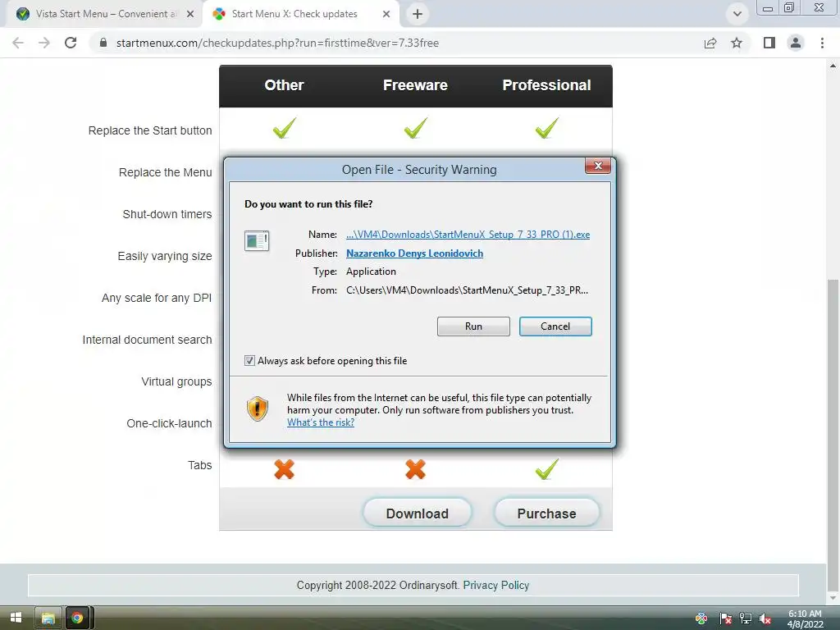Viewport: 840px width, 630px height.
Task: Share this page icon
Action: click(x=710, y=43)
